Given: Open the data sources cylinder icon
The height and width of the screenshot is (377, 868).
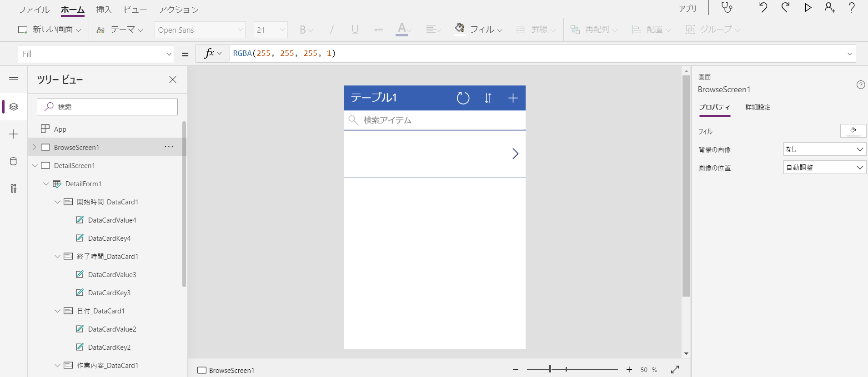Looking at the screenshot, I should 14,161.
